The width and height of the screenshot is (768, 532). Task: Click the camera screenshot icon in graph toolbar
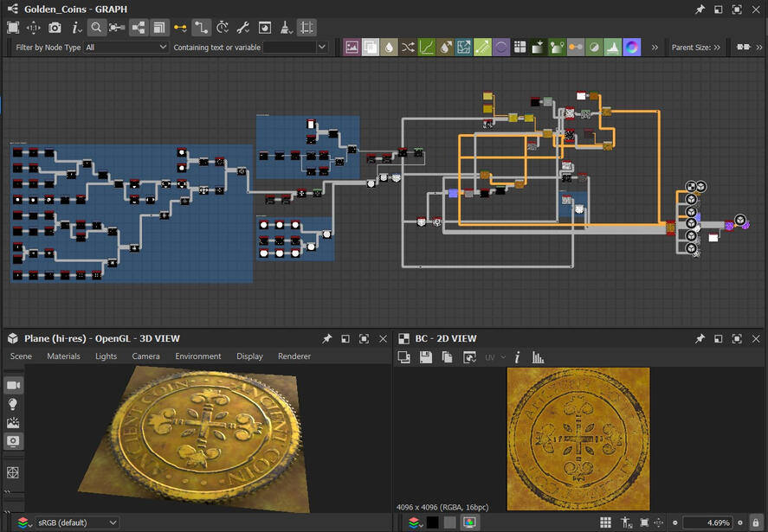click(55, 28)
